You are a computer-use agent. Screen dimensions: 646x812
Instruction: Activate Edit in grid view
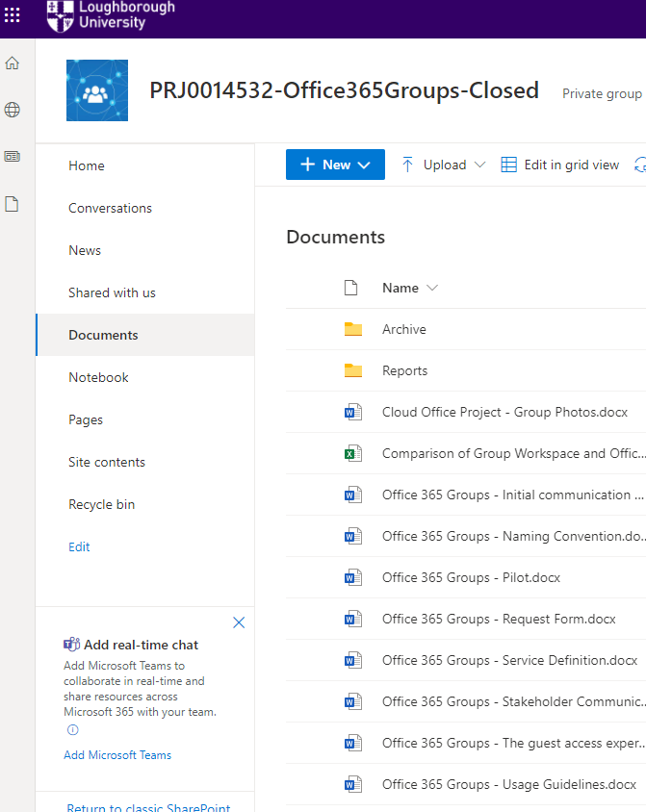(570, 165)
